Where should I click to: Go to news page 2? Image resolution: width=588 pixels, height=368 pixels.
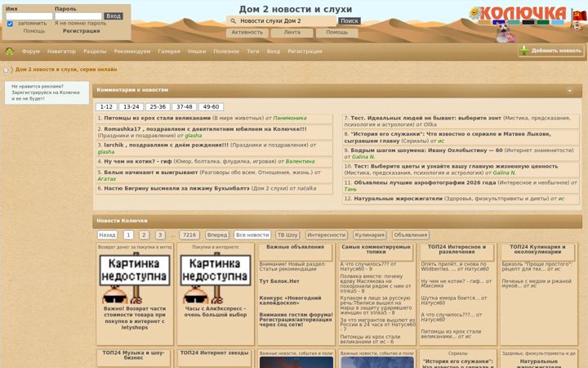pyautogui.click(x=144, y=235)
